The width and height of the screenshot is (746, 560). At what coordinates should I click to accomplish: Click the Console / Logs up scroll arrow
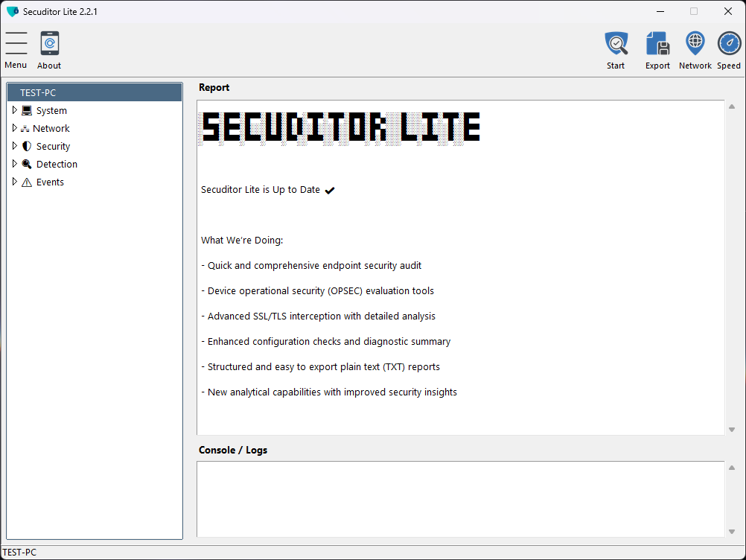pyautogui.click(x=732, y=468)
